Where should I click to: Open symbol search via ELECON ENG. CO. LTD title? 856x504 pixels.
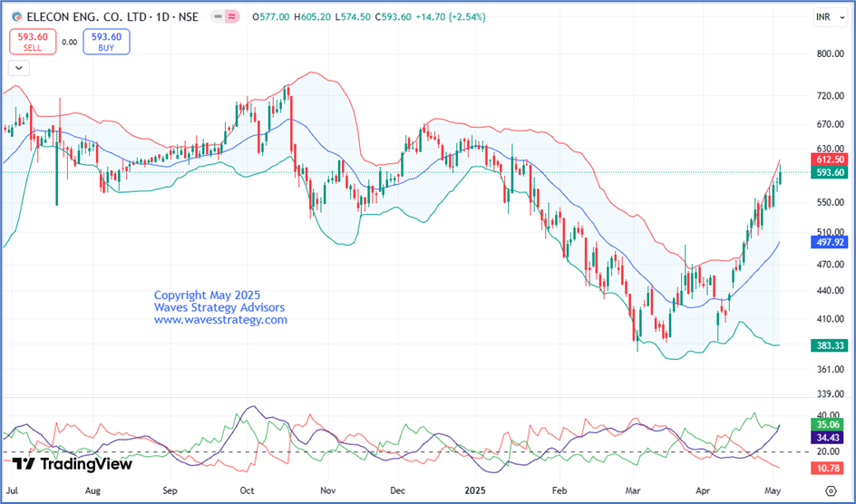click(x=113, y=17)
